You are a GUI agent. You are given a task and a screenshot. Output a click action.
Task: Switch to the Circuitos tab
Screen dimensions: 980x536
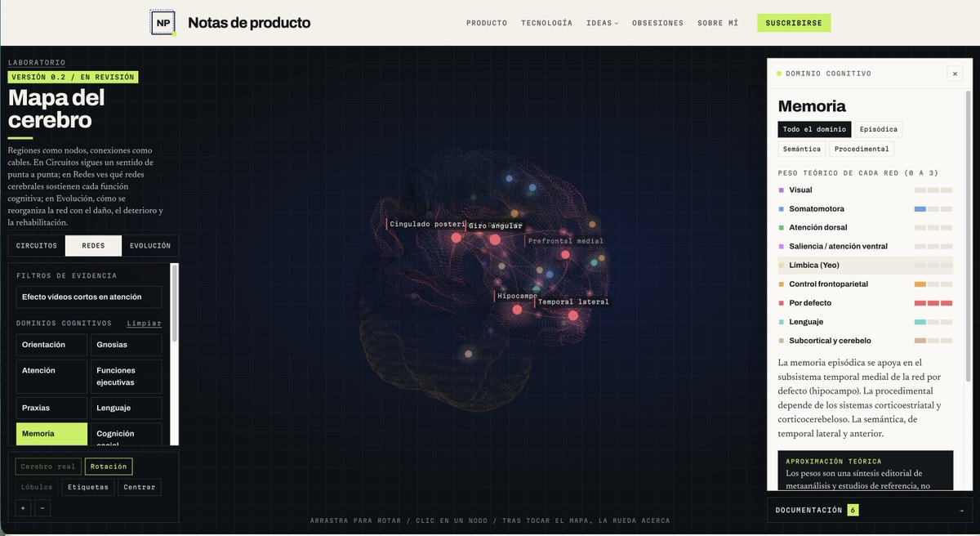coord(37,245)
